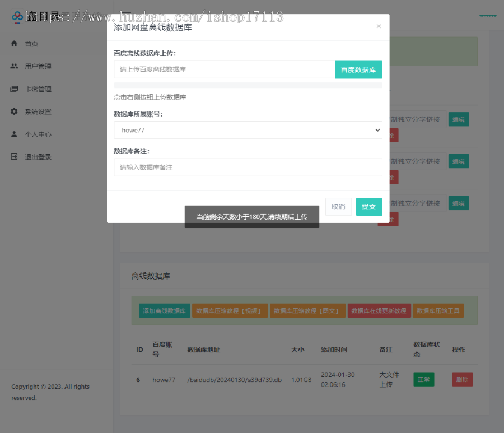Click the 数据库地址 column header
The image size is (504, 433).
tap(203, 350)
